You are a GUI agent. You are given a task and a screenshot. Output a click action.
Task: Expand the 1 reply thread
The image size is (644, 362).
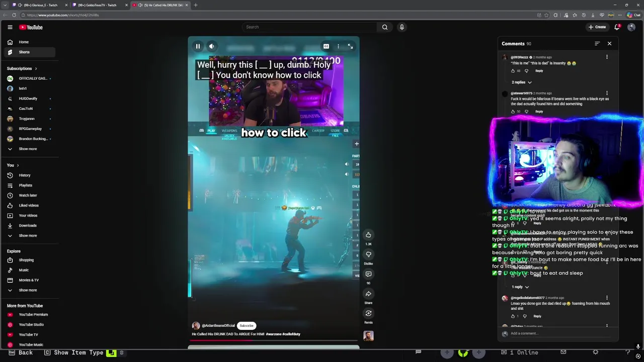[520, 287]
